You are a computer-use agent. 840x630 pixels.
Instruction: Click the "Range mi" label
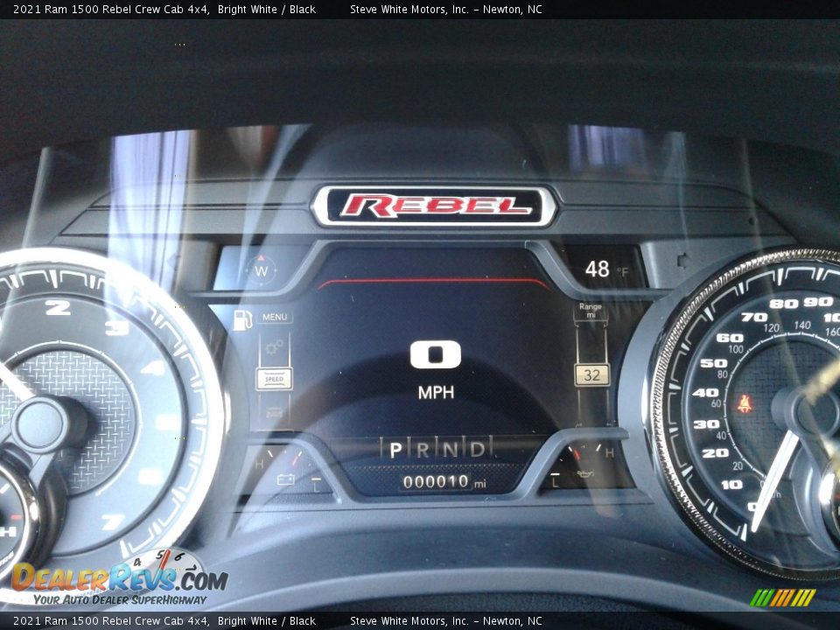tap(591, 310)
